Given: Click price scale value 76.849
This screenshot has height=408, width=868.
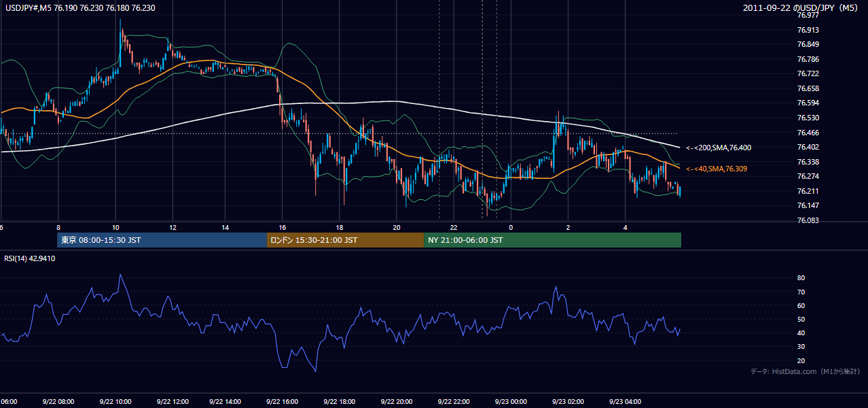Looking at the screenshot, I should (808, 44).
